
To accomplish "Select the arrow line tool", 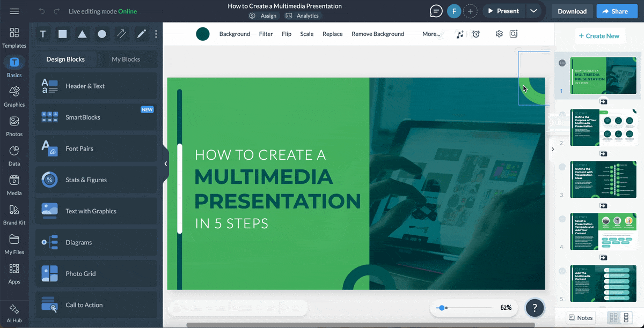I will (x=122, y=34).
